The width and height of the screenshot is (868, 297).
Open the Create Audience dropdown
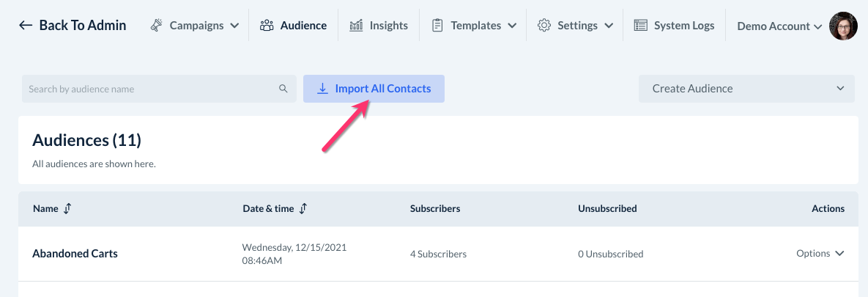(x=746, y=89)
